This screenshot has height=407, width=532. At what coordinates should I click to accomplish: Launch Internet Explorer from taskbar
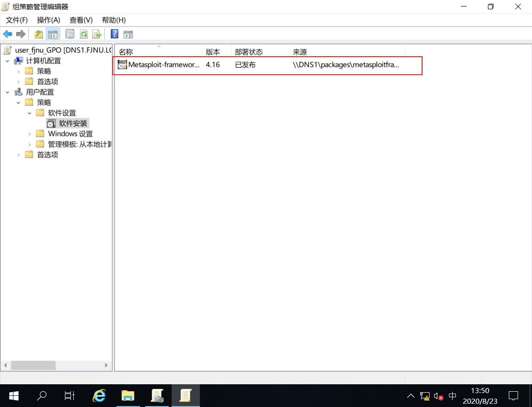[x=99, y=396]
